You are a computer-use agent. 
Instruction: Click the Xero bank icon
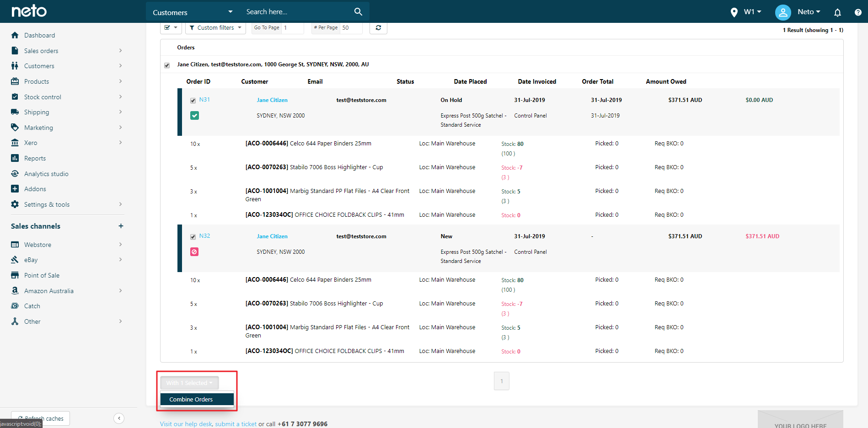point(15,143)
